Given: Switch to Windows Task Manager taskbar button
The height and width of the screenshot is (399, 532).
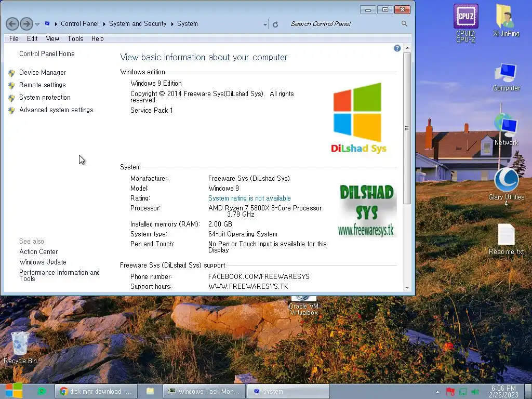Looking at the screenshot, I should [x=205, y=391].
